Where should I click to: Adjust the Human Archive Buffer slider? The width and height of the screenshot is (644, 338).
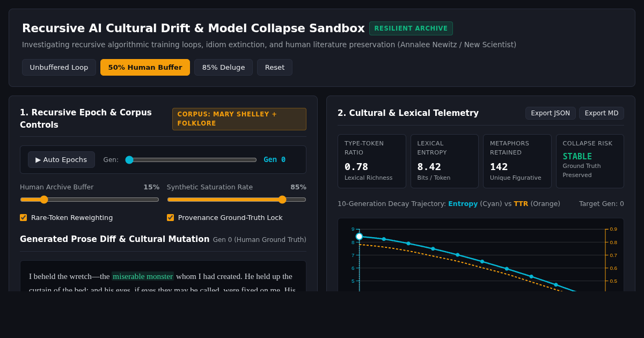(x=90, y=200)
